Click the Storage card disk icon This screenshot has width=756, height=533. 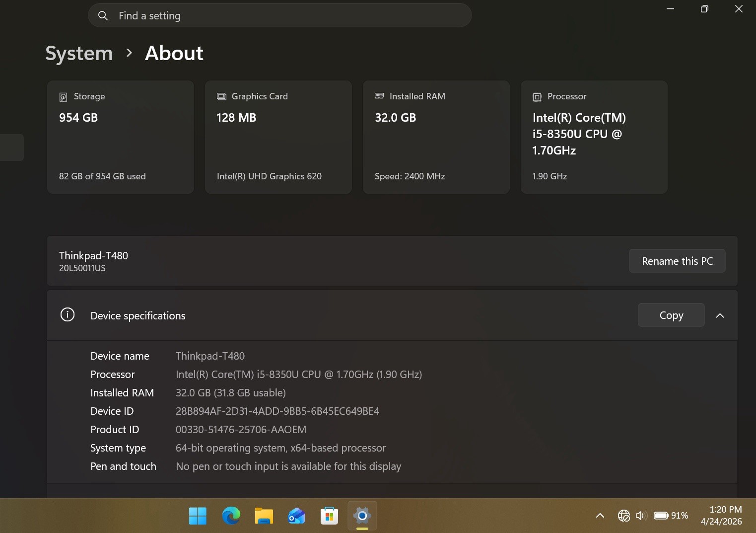pyautogui.click(x=63, y=97)
